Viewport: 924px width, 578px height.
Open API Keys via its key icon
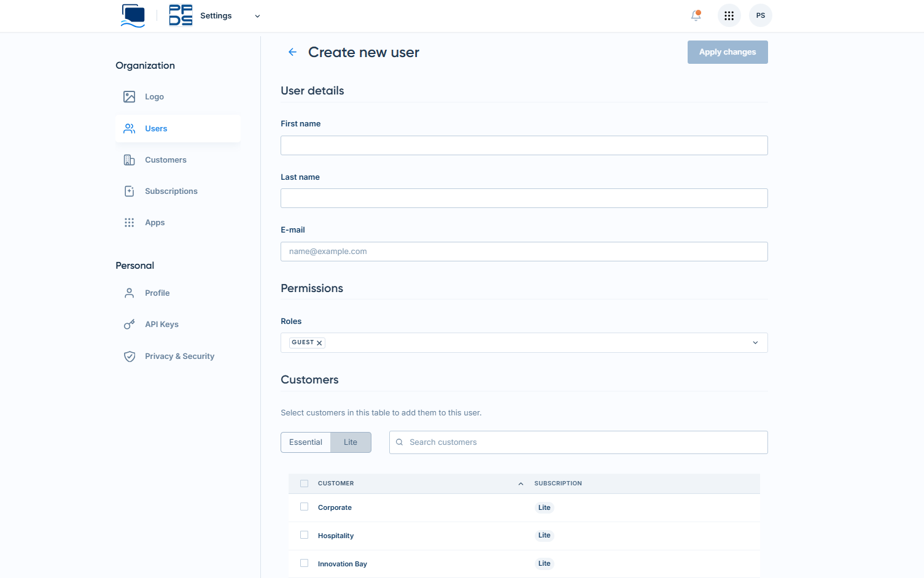point(129,324)
